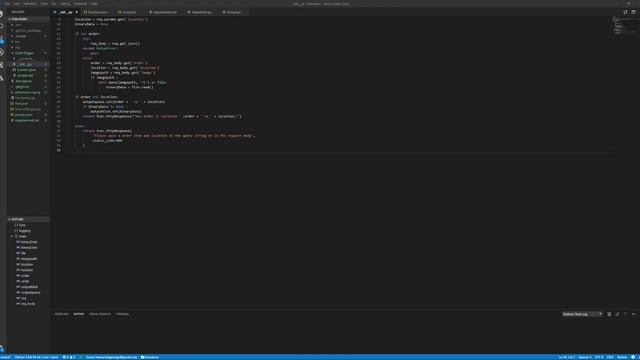The width and height of the screenshot is (640, 360).
Task: Open the Edit menu
Action: click(17, 4)
